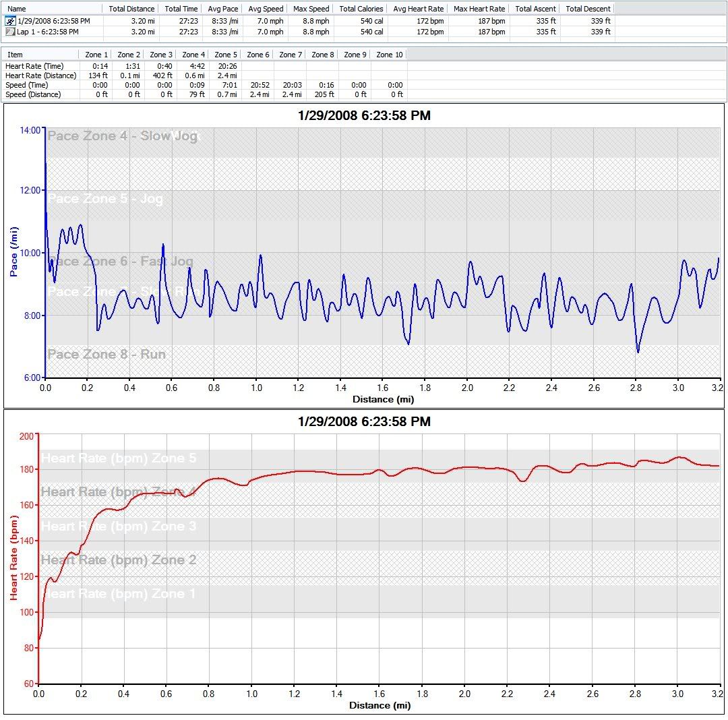The image size is (728, 720).
Task: Click the Zone 5 column header
Action: click(x=226, y=55)
